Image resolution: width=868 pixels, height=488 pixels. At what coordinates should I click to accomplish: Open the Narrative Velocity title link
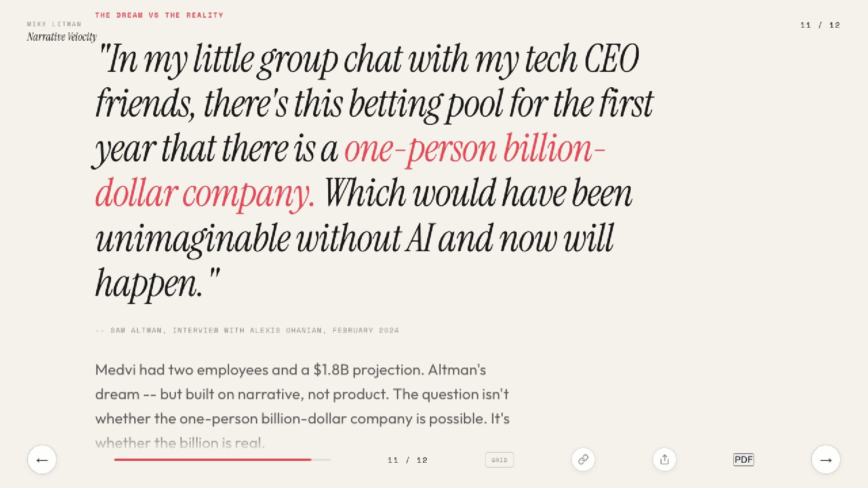pos(61,37)
